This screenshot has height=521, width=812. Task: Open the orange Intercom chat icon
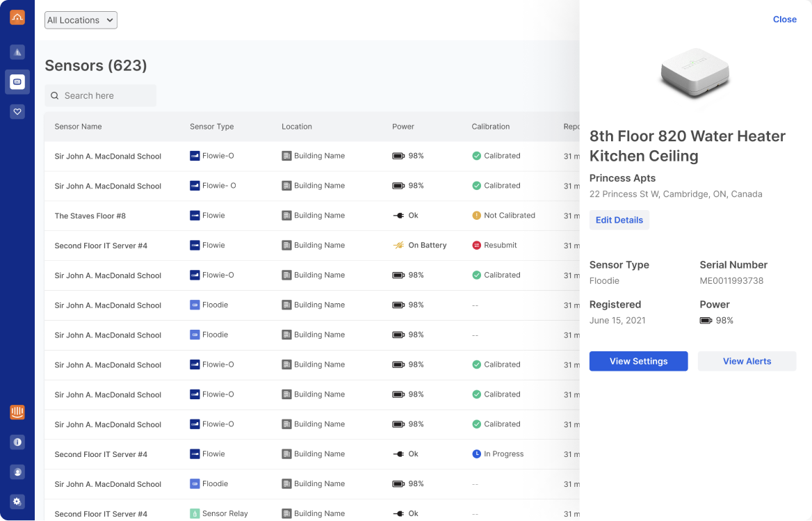click(17, 412)
